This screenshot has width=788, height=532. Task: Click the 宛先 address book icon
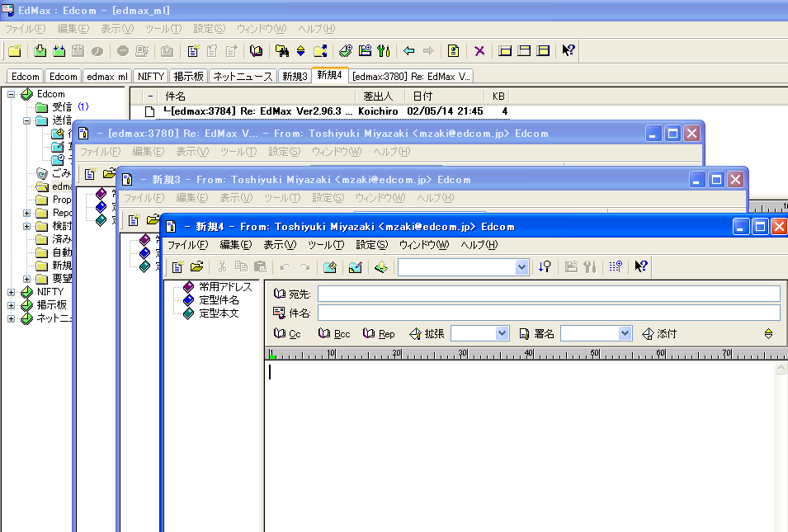coord(280,294)
